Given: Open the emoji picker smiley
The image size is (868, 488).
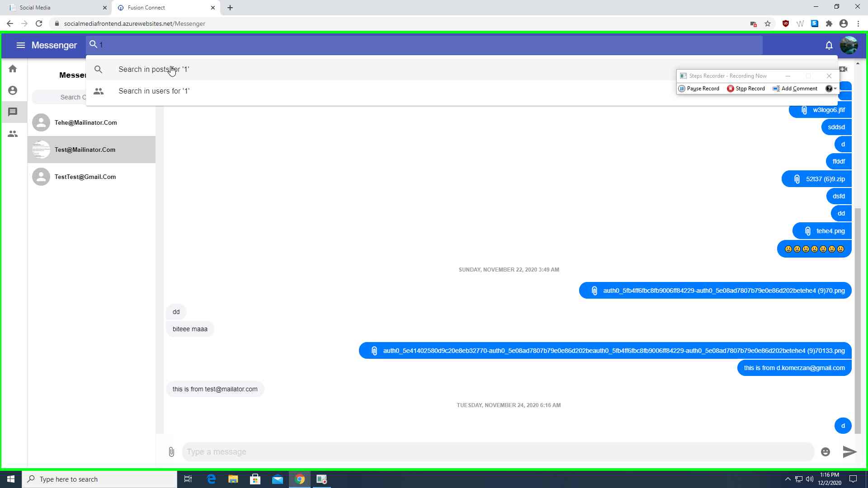Looking at the screenshot, I should (826, 452).
